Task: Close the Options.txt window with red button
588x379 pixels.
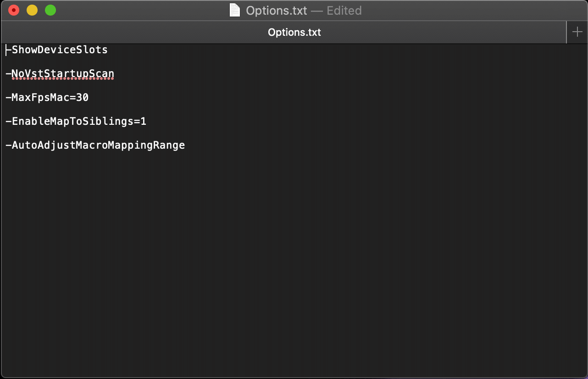Action: (x=14, y=10)
